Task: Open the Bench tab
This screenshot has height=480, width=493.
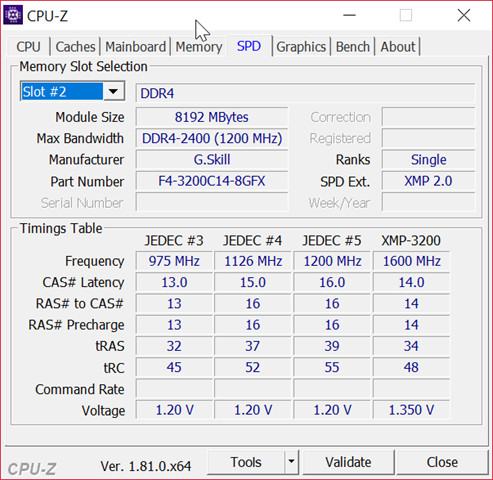Action: coord(353,47)
